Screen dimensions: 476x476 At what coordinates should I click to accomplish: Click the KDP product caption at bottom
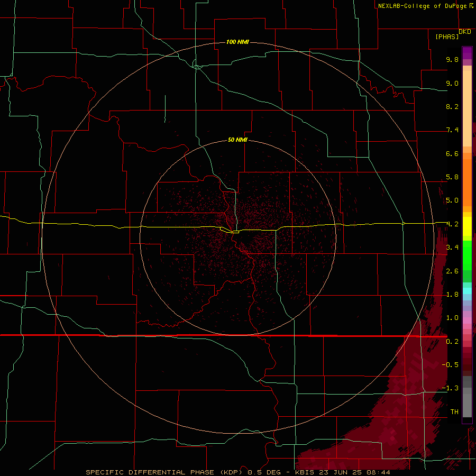point(237,472)
